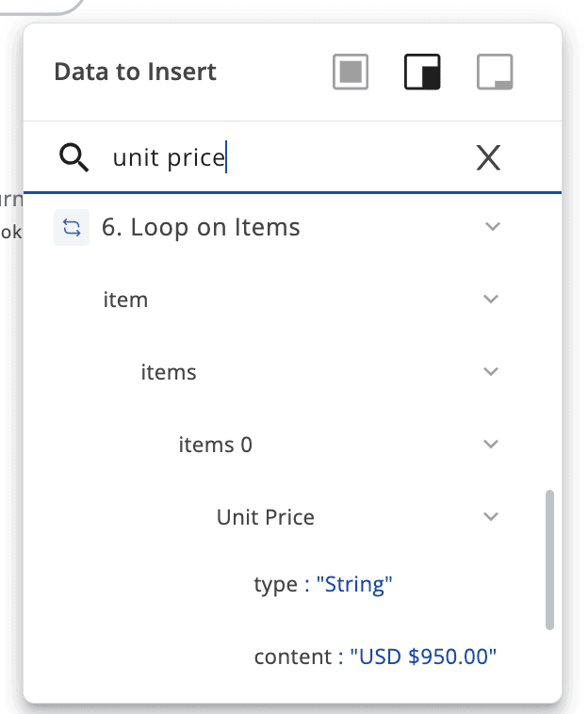Click the loop icon beside Loop on Items
The height and width of the screenshot is (714, 588).
coord(72,227)
